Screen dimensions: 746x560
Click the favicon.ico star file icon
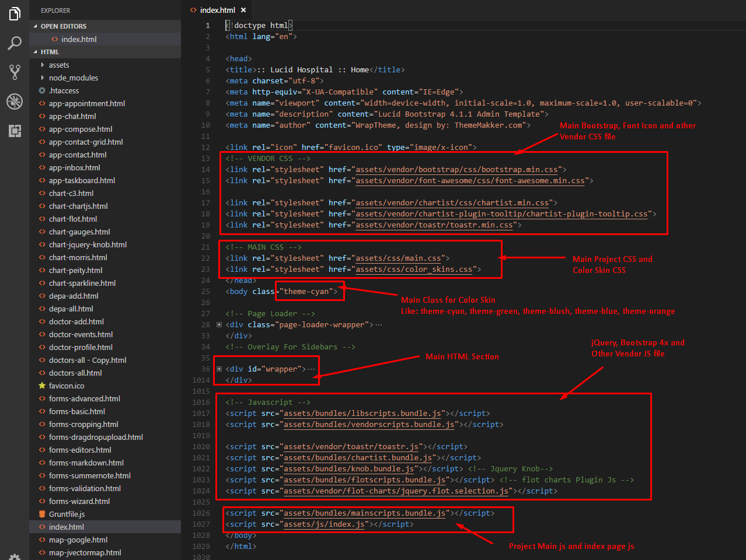coord(42,386)
